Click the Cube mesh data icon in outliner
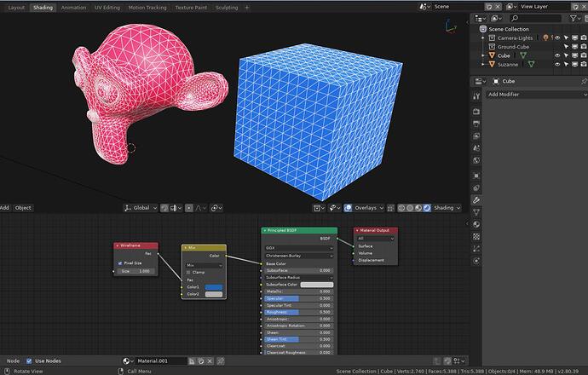 click(x=523, y=55)
